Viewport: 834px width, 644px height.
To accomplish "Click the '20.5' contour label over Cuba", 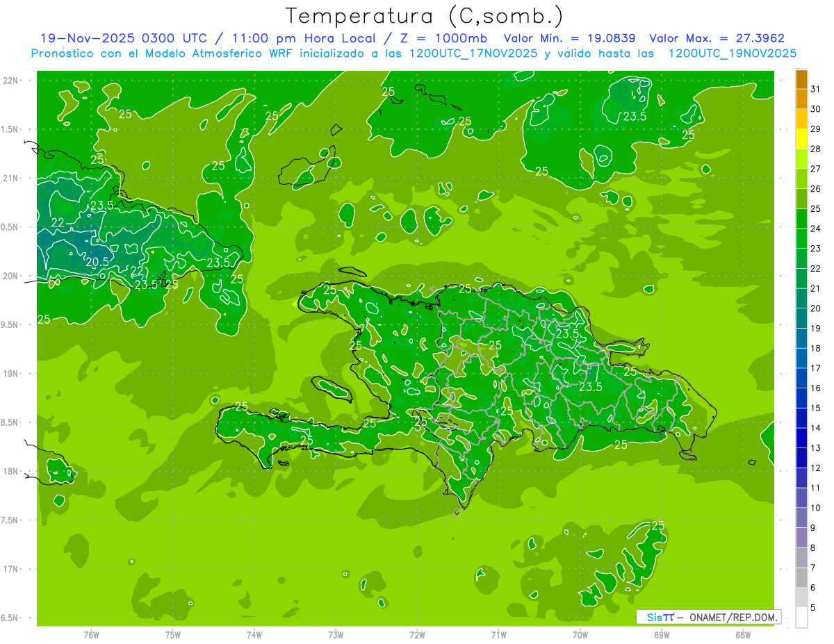I will [97, 262].
